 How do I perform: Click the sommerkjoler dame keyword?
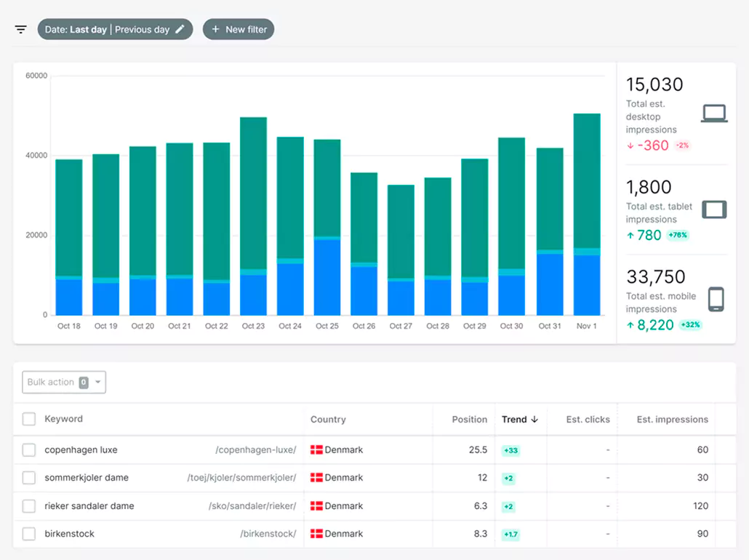tap(87, 478)
